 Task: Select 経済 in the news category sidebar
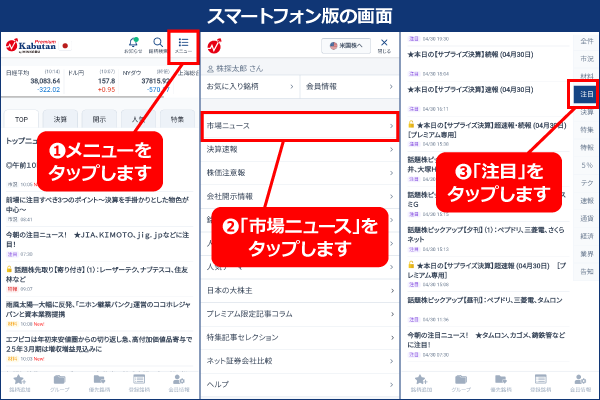coord(587,236)
